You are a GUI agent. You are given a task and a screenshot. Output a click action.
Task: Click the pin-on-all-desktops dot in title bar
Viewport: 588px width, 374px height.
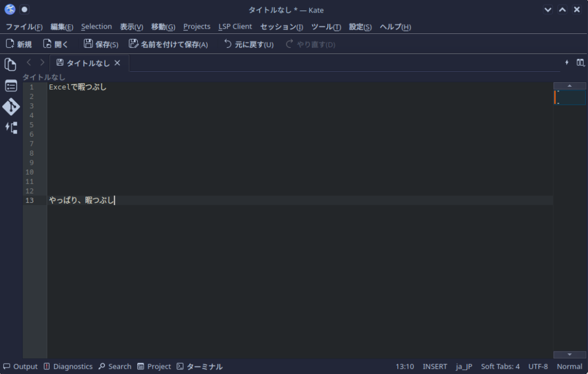tap(24, 9)
